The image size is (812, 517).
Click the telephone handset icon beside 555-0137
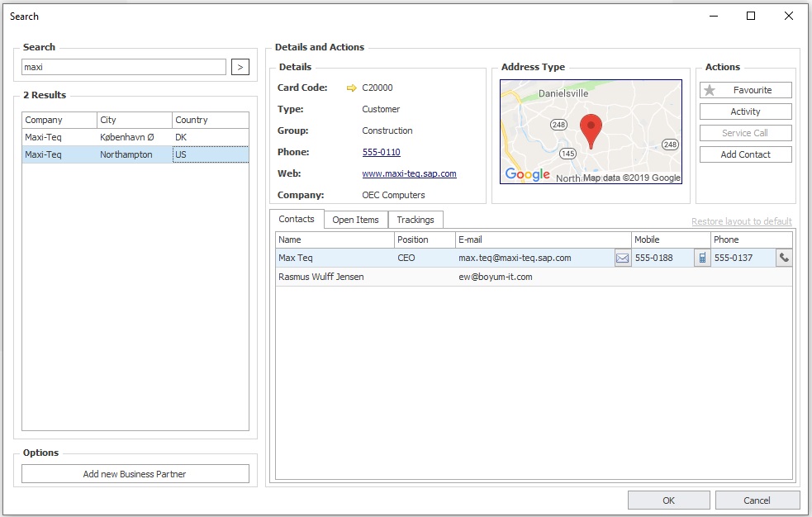click(784, 258)
